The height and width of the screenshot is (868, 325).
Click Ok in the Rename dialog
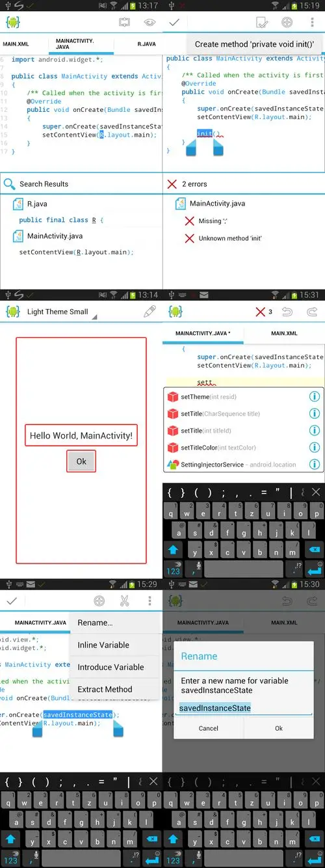(x=279, y=728)
